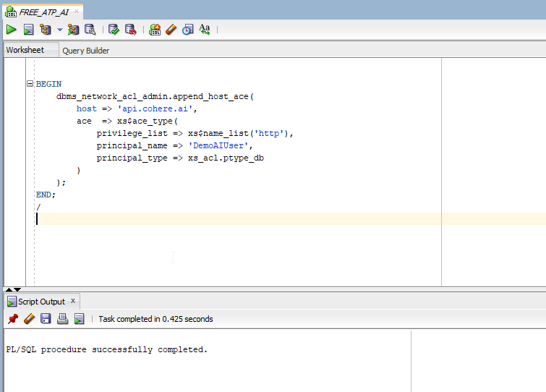
Task: Print the Script Output
Action: pyautogui.click(x=62, y=319)
